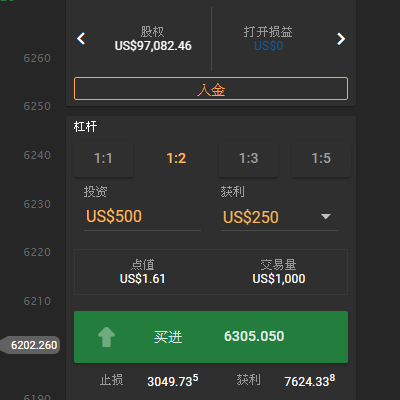Click the green up arrow on 买进
The image size is (400, 400).
tap(106, 337)
